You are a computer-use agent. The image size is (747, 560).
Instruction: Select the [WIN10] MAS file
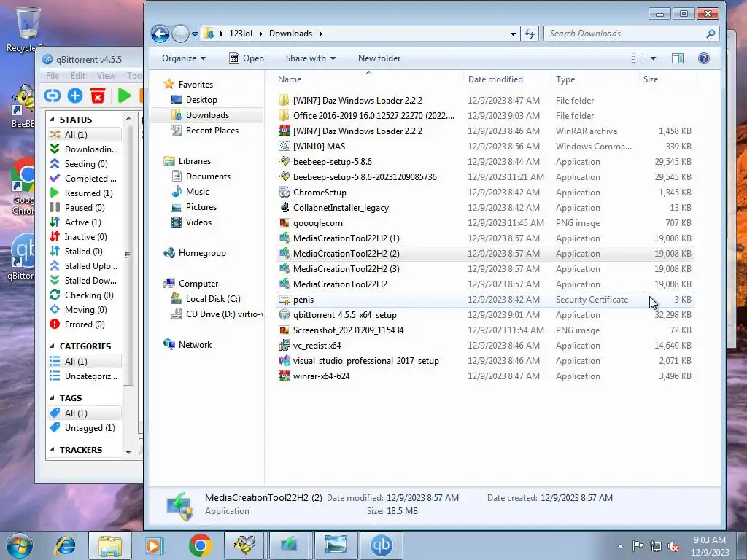pos(320,146)
